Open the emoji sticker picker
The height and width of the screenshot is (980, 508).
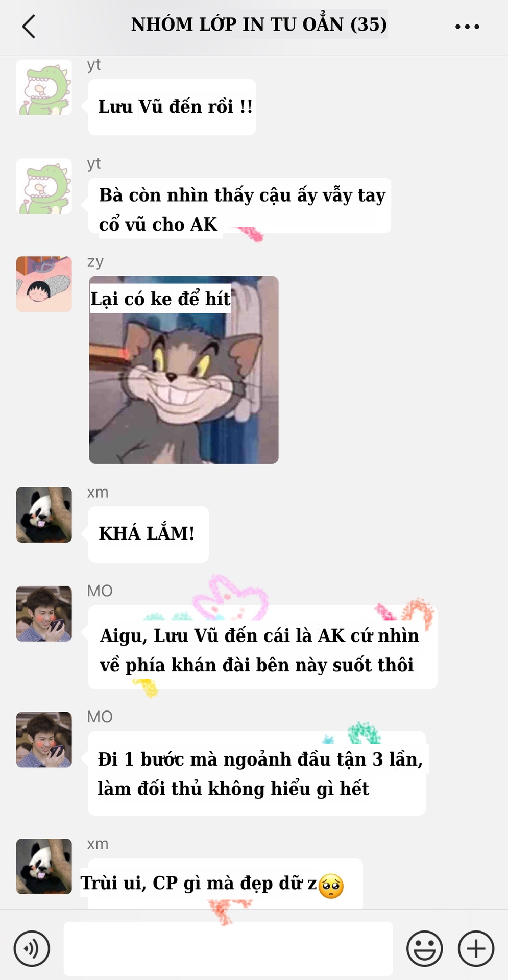point(424,949)
